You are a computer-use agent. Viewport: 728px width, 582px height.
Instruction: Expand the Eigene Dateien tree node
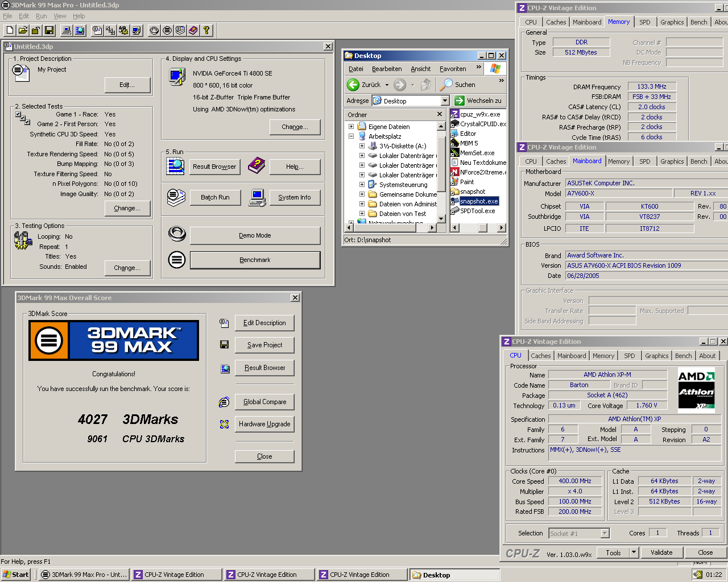click(x=351, y=127)
